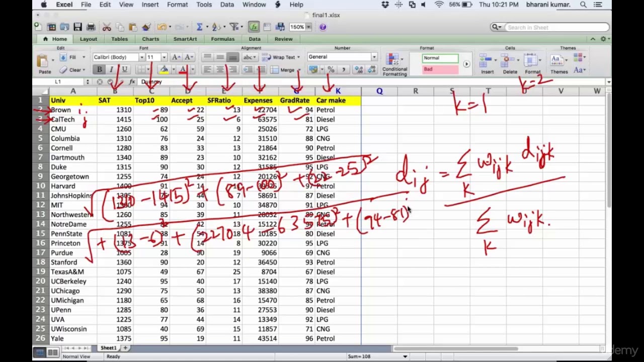Open the zoom 150% dropdown
Image resolution: width=644 pixels, height=362 pixels.
[308, 27]
